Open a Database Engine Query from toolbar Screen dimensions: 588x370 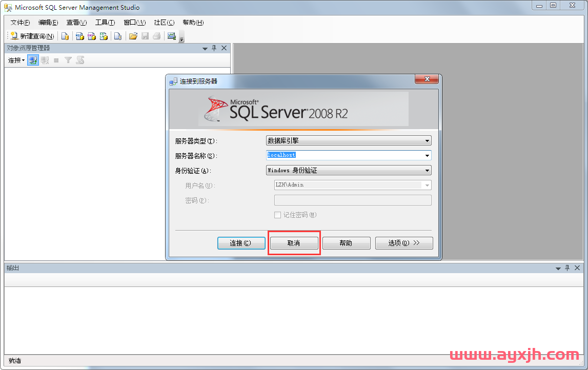click(x=65, y=36)
